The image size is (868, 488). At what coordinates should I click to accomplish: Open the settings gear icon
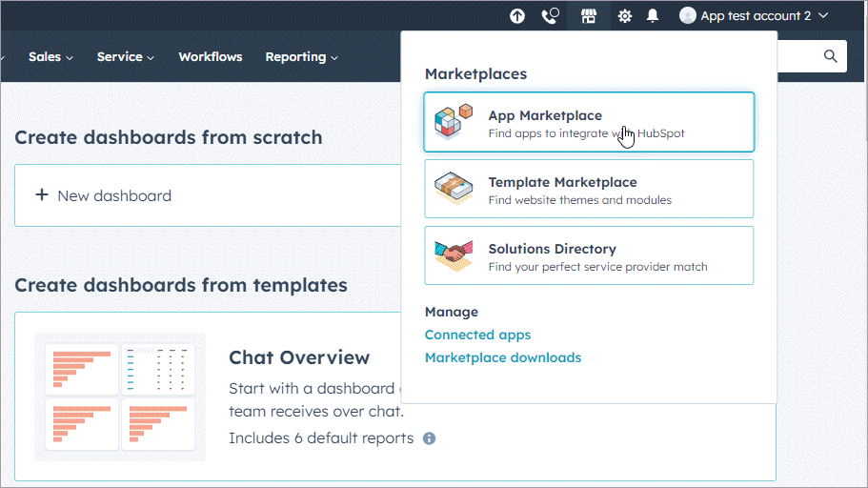[624, 16]
